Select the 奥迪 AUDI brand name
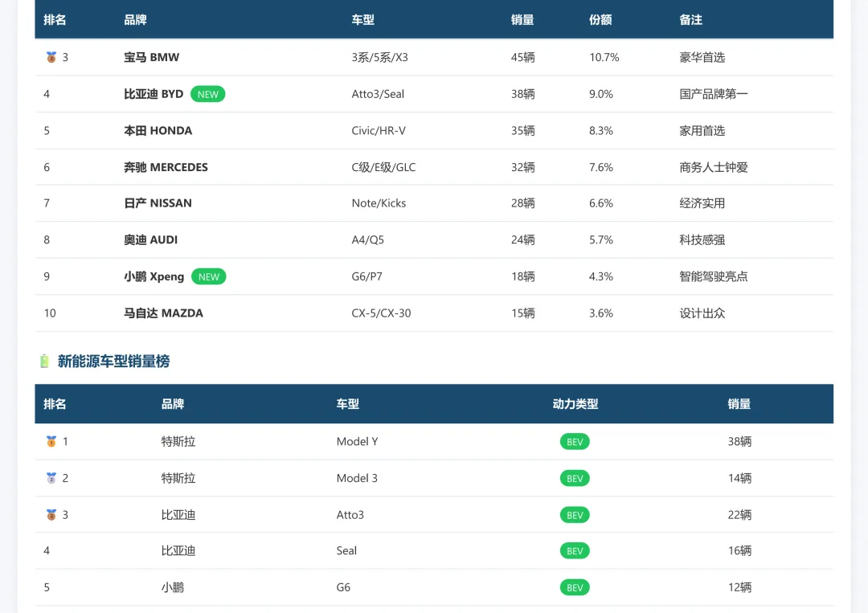 pyautogui.click(x=150, y=239)
